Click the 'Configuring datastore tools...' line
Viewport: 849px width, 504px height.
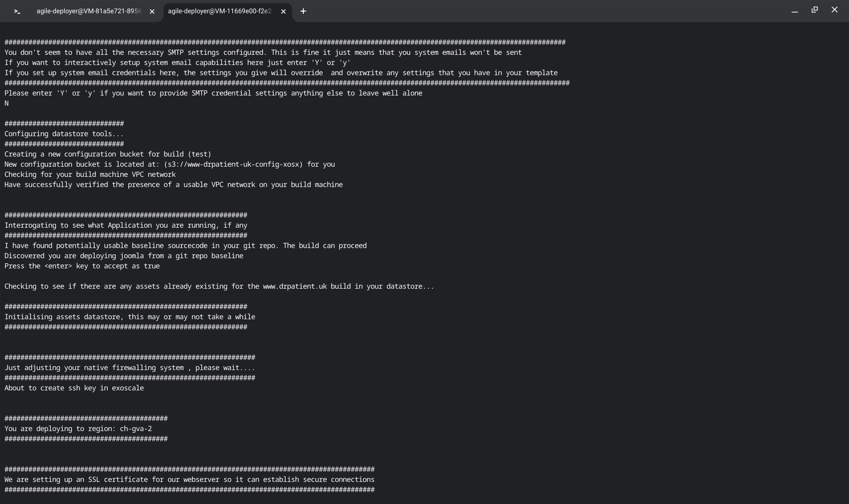(x=64, y=134)
